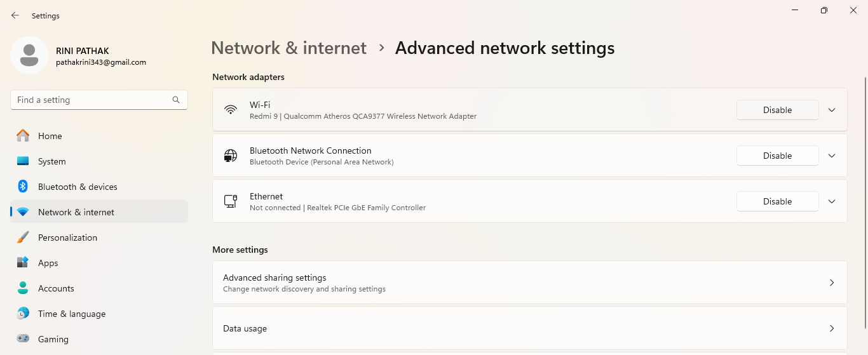Expand the Bluetooth Network Connection chevron

coord(832,156)
